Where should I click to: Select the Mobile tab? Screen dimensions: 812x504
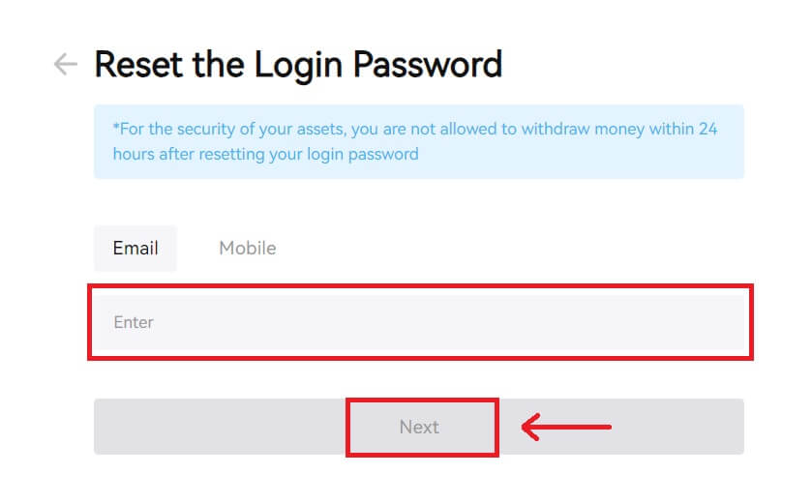pos(247,248)
